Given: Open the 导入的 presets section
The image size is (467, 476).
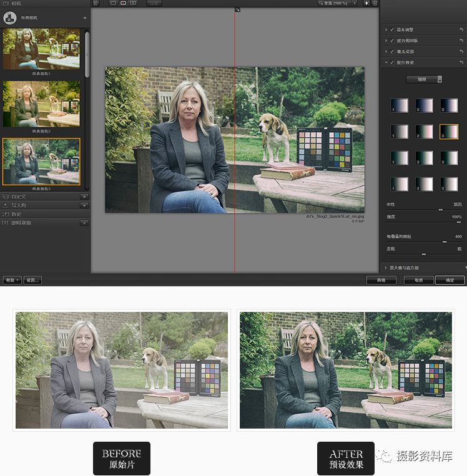Looking at the screenshot, I should [44, 205].
